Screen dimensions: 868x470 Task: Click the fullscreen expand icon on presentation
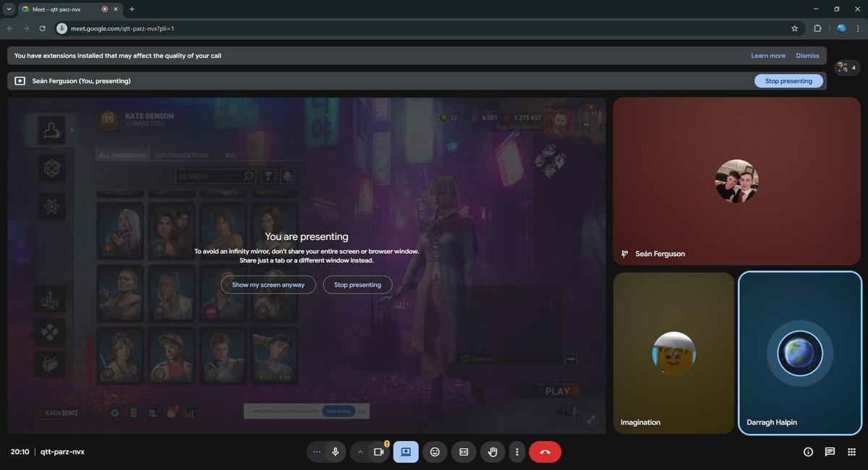point(592,419)
